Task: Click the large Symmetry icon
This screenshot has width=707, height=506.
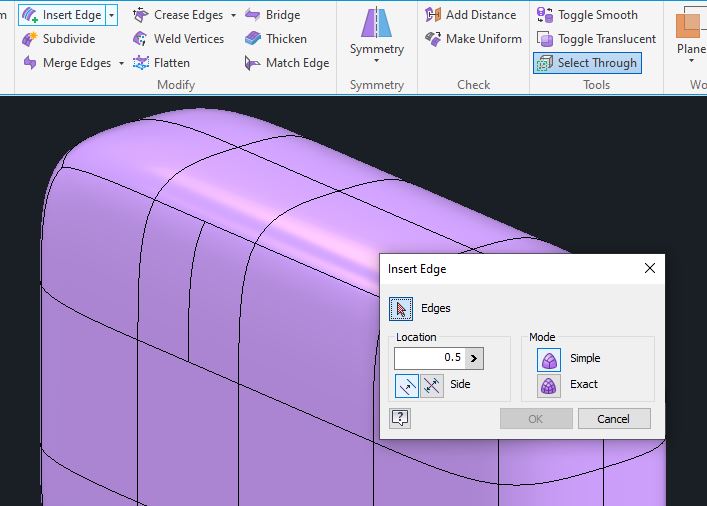Action: [x=376, y=23]
